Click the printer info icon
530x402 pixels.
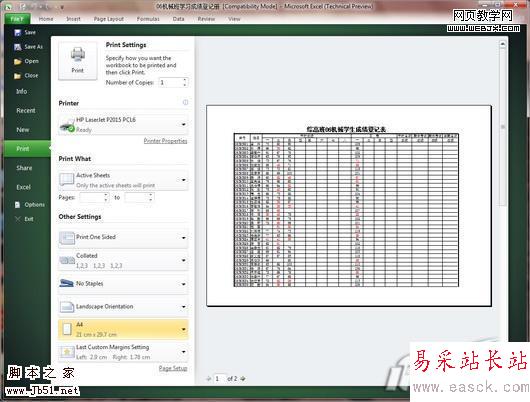click(185, 102)
